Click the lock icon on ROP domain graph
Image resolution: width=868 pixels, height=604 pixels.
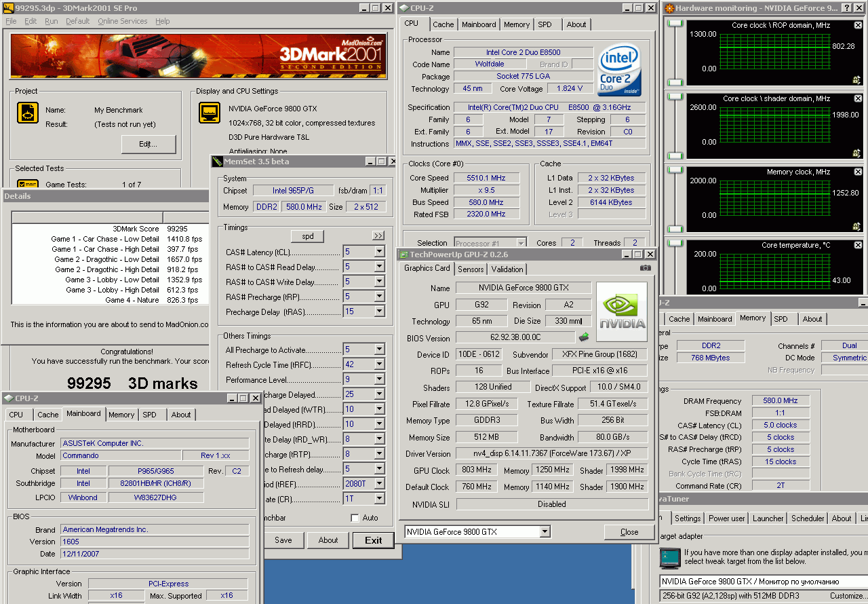point(856,80)
